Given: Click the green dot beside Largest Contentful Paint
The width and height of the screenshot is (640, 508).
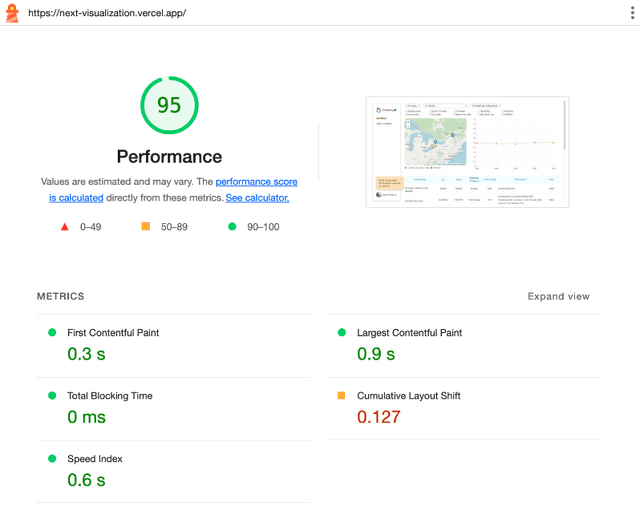Looking at the screenshot, I should 342,333.
